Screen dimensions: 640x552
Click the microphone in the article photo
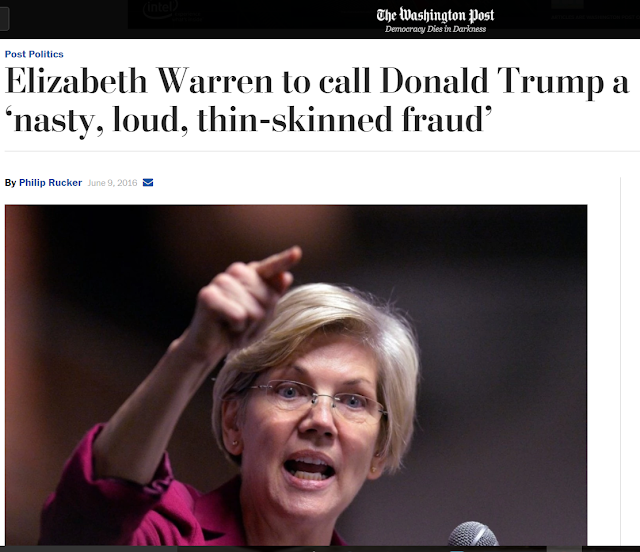(x=473, y=533)
